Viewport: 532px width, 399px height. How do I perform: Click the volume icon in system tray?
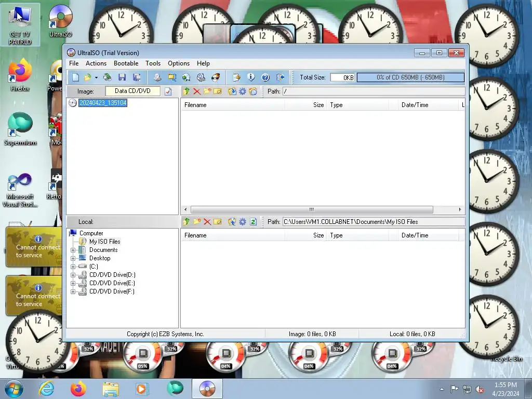coord(480,389)
